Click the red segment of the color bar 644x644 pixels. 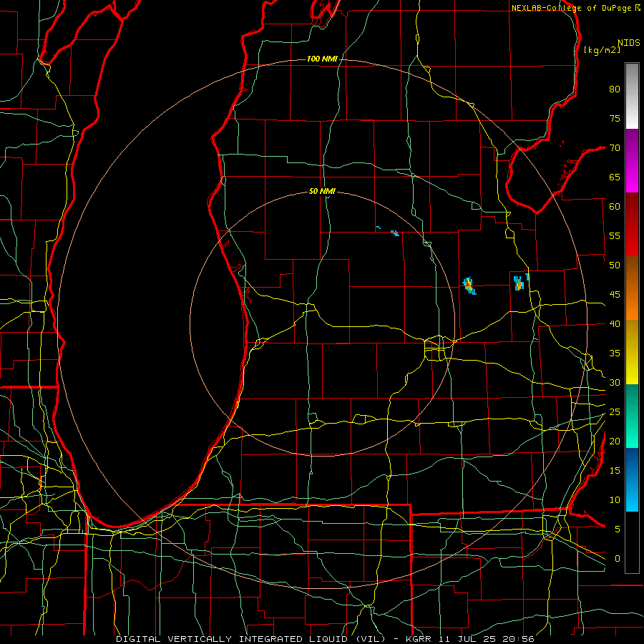(x=632, y=225)
